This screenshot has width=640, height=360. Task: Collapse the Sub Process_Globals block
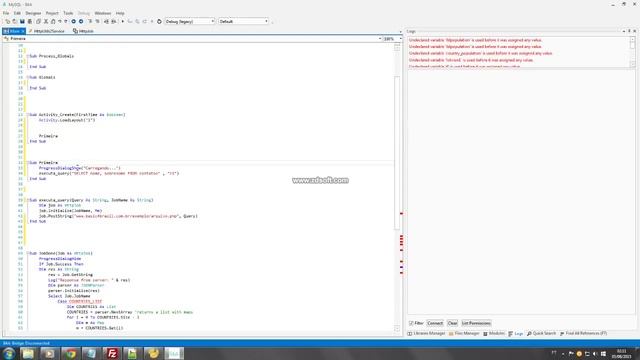point(28,56)
